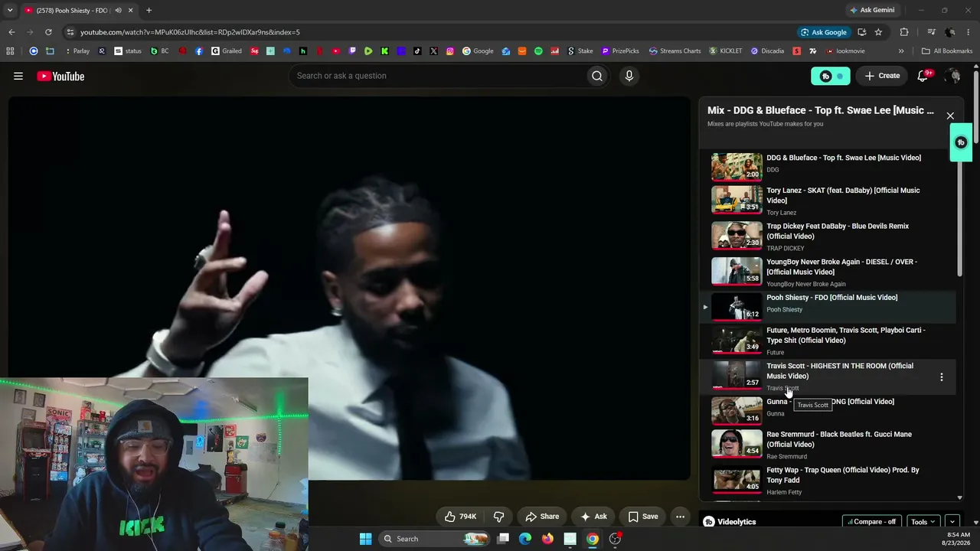This screenshot has height=551, width=980.
Task: Go back in Chrome
Action: [x=11, y=32]
